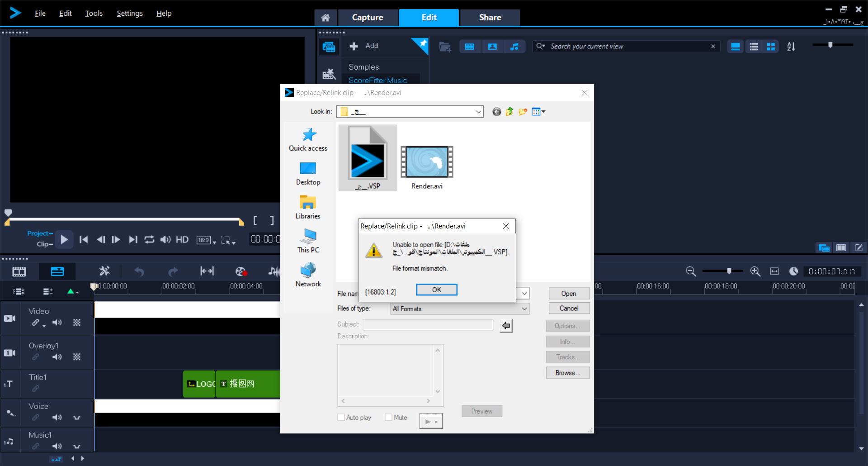Viewport: 868px width, 466px height.
Task: Mute the Video track audio
Action: pos(57,323)
